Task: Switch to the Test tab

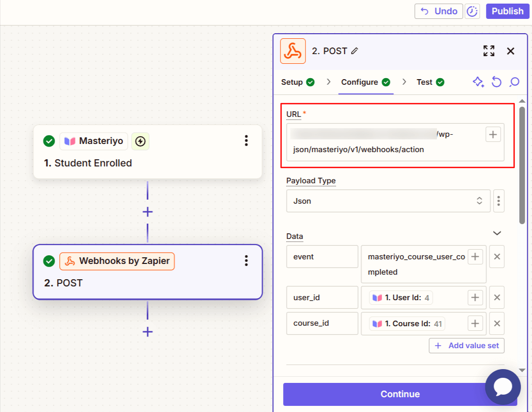Action: (x=430, y=82)
